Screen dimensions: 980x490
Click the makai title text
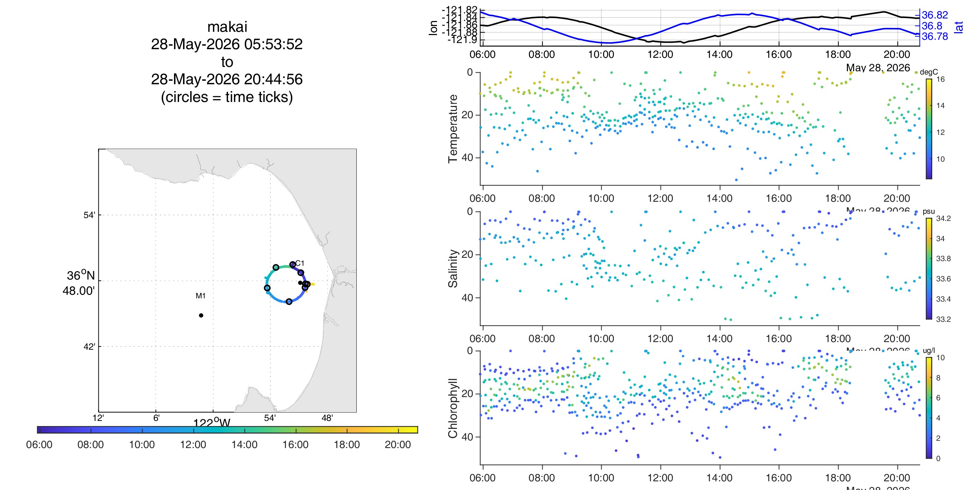click(x=227, y=27)
